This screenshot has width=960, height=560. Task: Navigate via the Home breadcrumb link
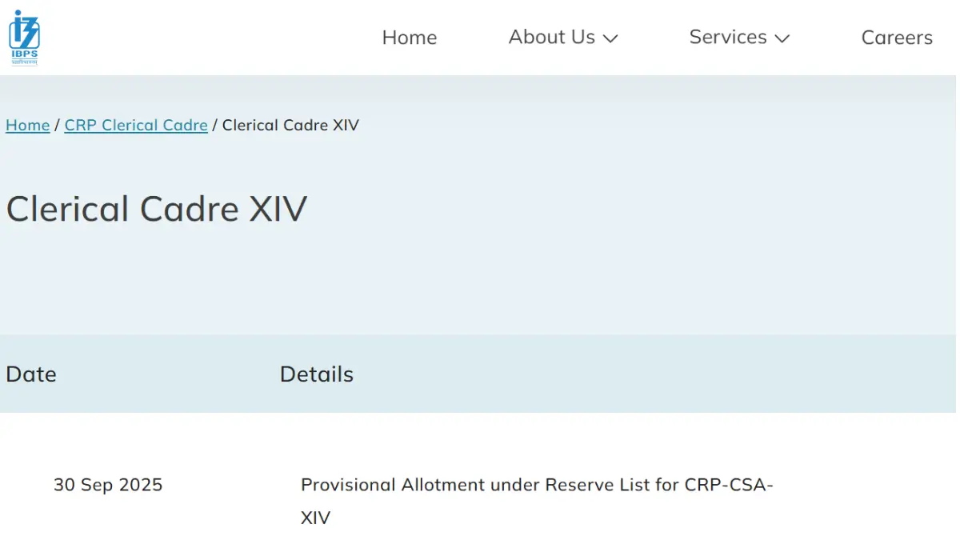(27, 125)
